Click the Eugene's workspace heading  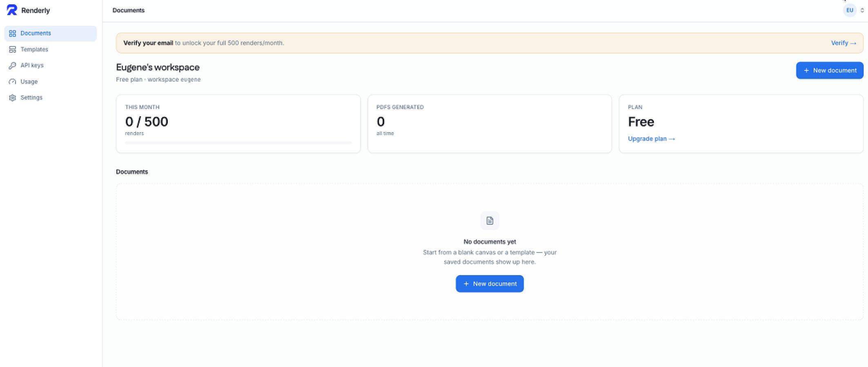(x=158, y=67)
